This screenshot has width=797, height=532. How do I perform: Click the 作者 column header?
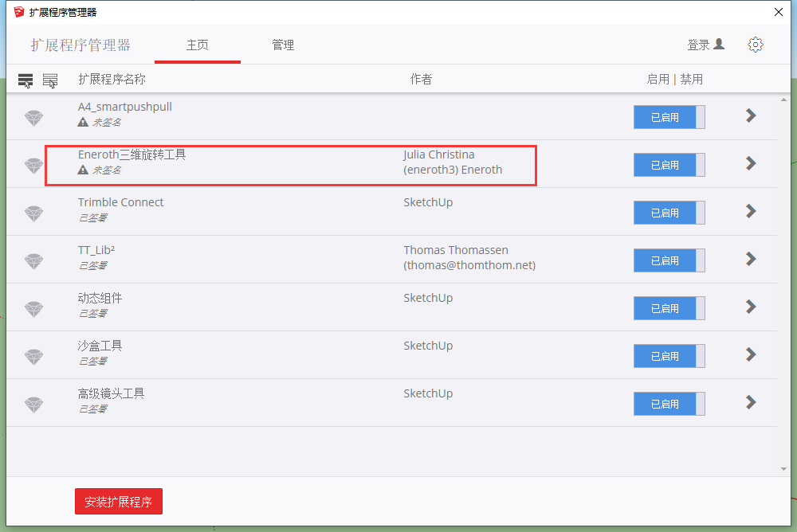point(421,80)
